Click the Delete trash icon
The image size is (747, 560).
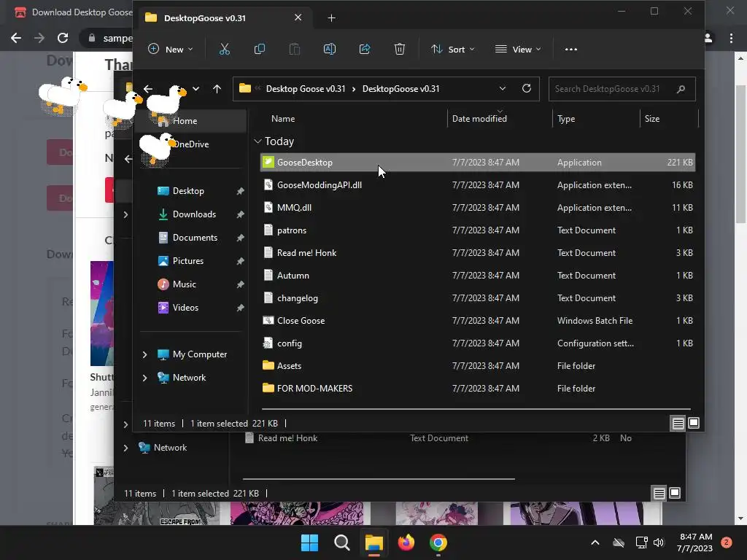point(400,49)
